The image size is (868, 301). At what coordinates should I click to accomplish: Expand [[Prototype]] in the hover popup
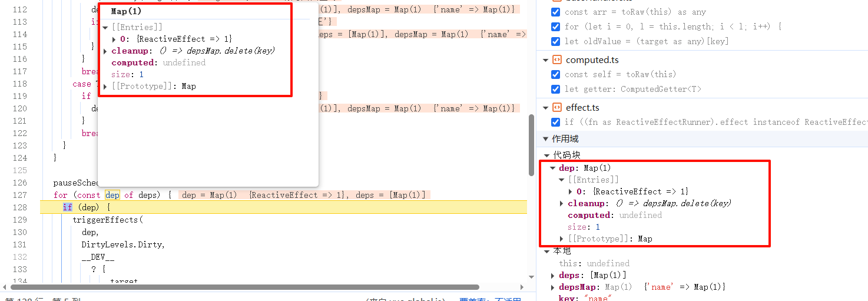(105, 86)
